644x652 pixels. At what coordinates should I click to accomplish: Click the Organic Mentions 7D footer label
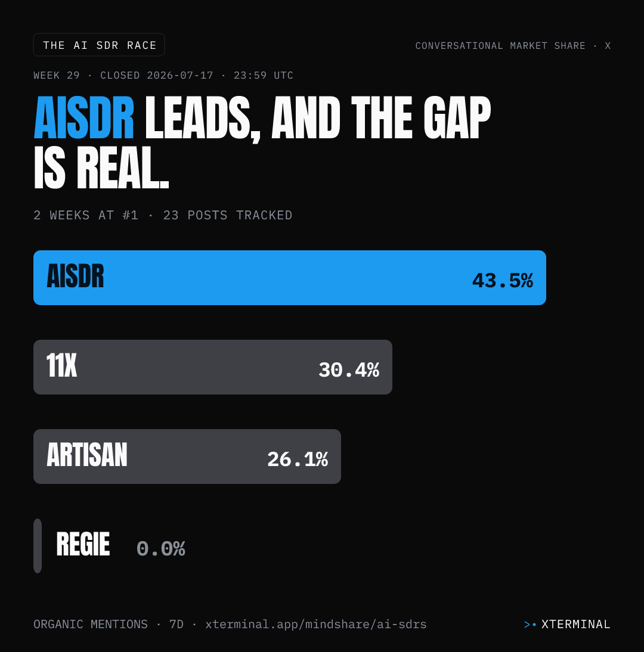click(x=108, y=624)
